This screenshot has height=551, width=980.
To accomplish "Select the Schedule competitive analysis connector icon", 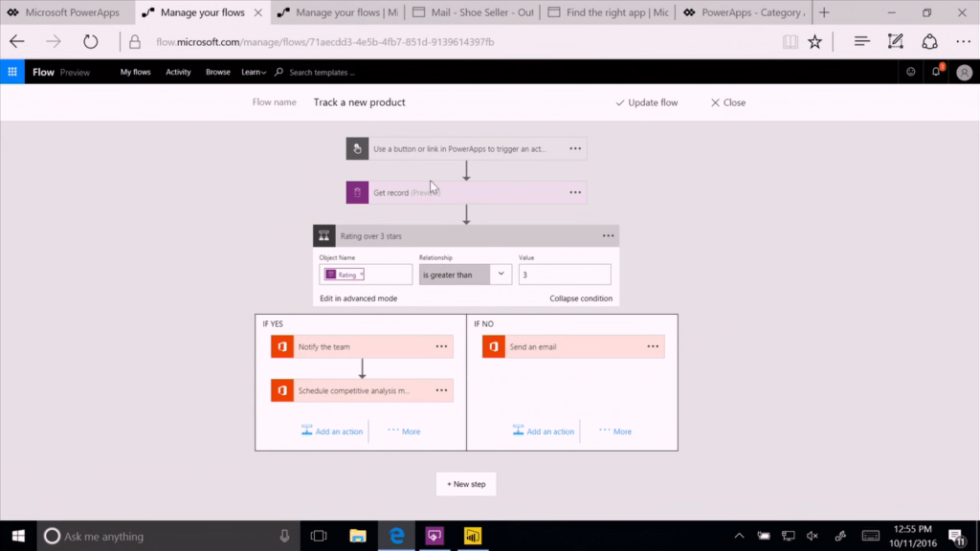I will tap(281, 390).
